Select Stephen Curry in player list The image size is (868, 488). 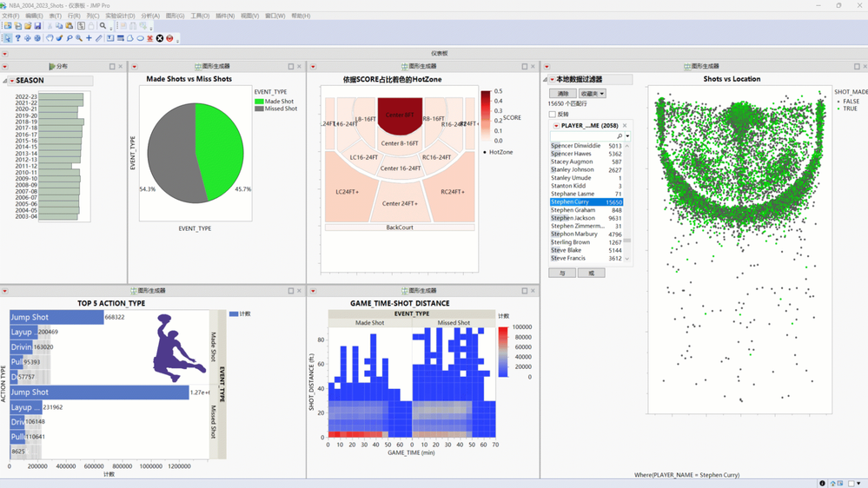(586, 202)
